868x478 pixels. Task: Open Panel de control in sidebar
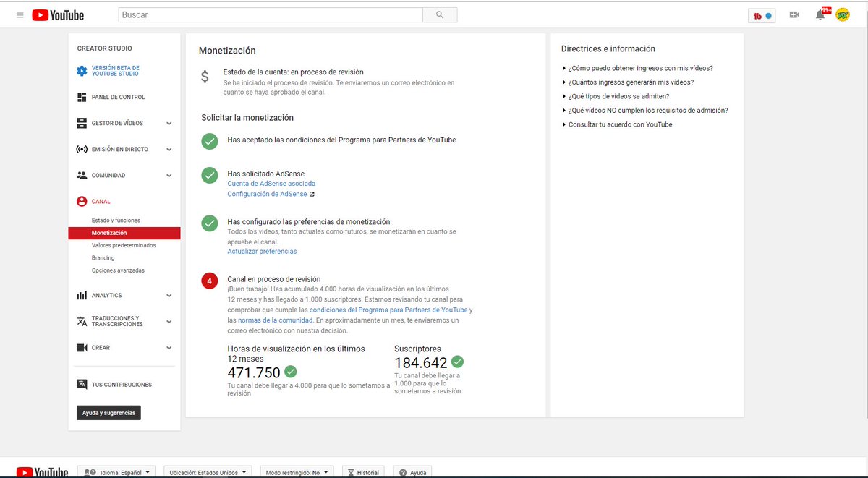118,97
